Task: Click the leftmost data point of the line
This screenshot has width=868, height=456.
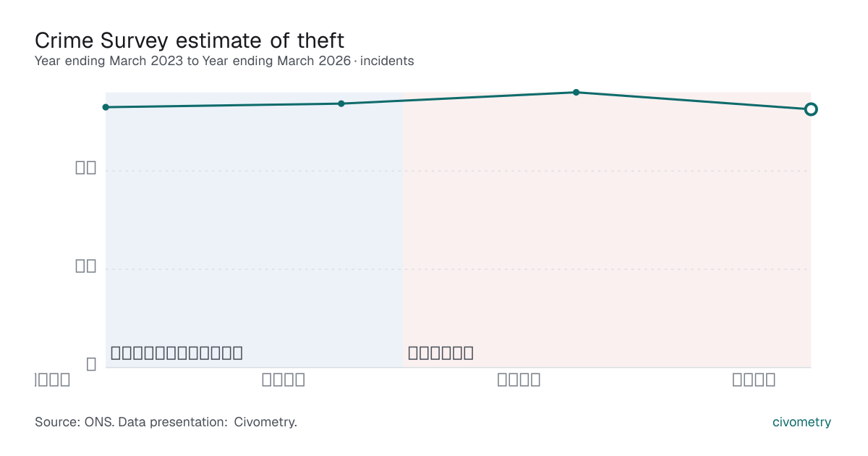Action: coord(106,107)
